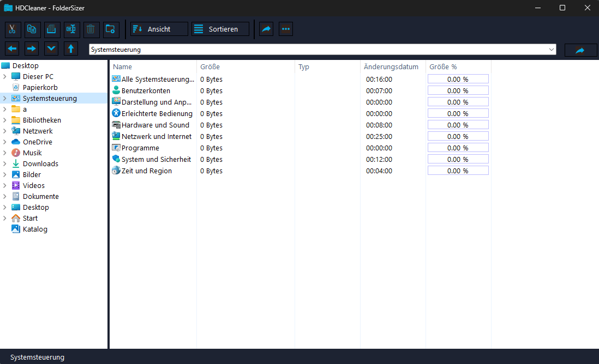Viewport: 599px width, 364px height.
Task: Expand the Dieser PC tree node
Action: [x=5, y=77]
